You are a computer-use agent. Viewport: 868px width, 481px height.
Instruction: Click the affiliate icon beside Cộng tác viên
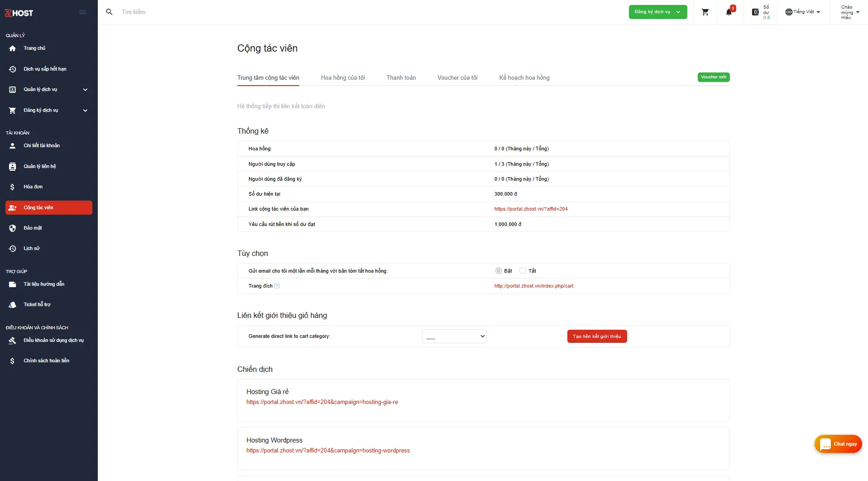[x=13, y=208]
